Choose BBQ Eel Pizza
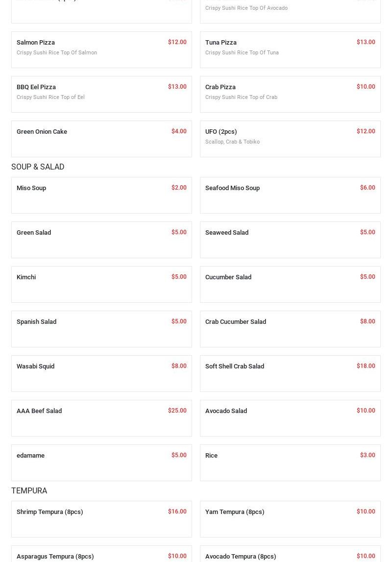The image size is (392, 562). tap(101, 94)
